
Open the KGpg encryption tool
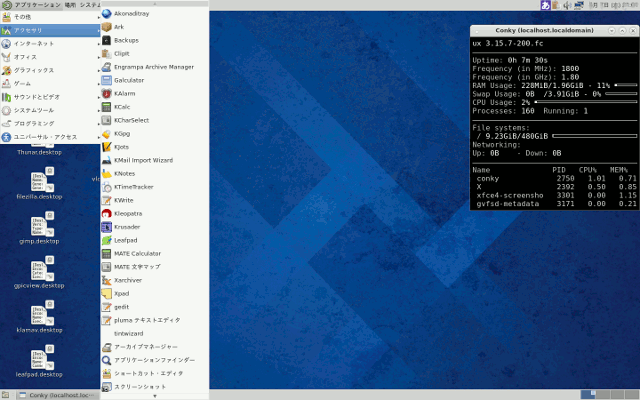(x=122, y=133)
